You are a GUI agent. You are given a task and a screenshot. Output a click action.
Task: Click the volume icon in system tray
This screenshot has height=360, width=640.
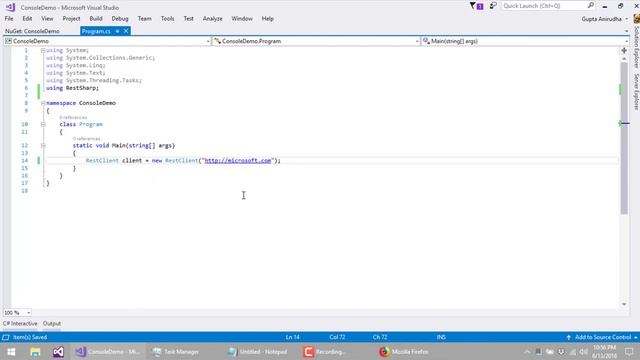point(584,352)
